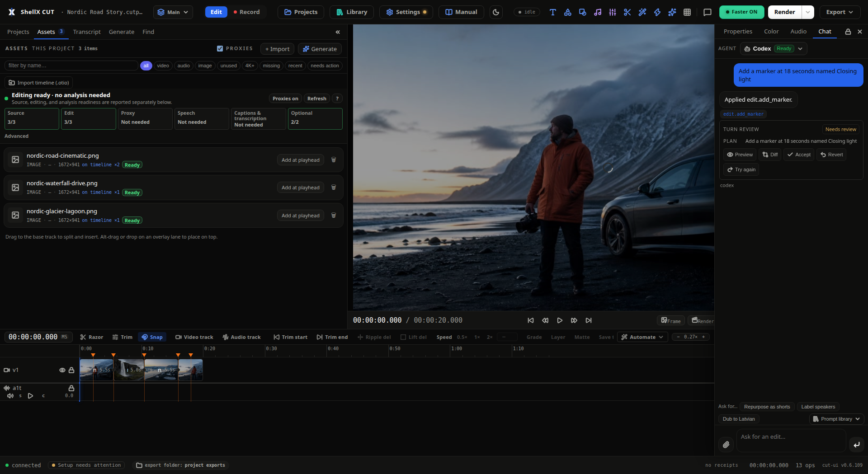Open the Codex agent dropdown
Viewport: 868px width, 474px height.
(774, 49)
